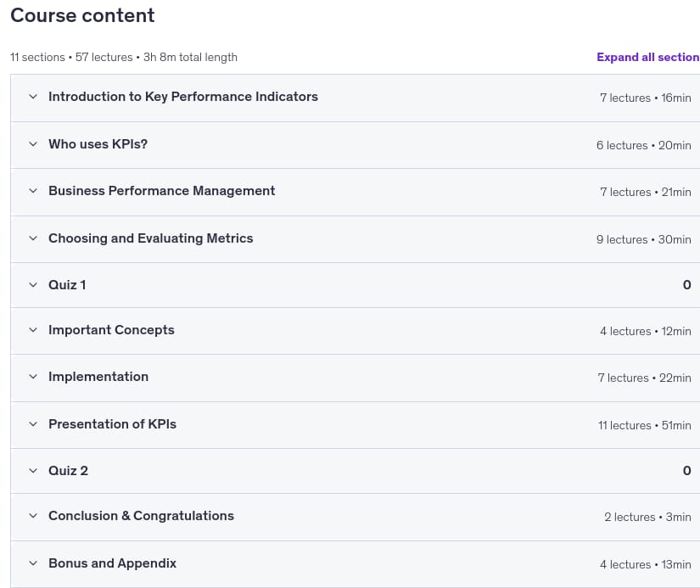
Task: Click the 6 lectures • 20min label
Action: (644, 145)
